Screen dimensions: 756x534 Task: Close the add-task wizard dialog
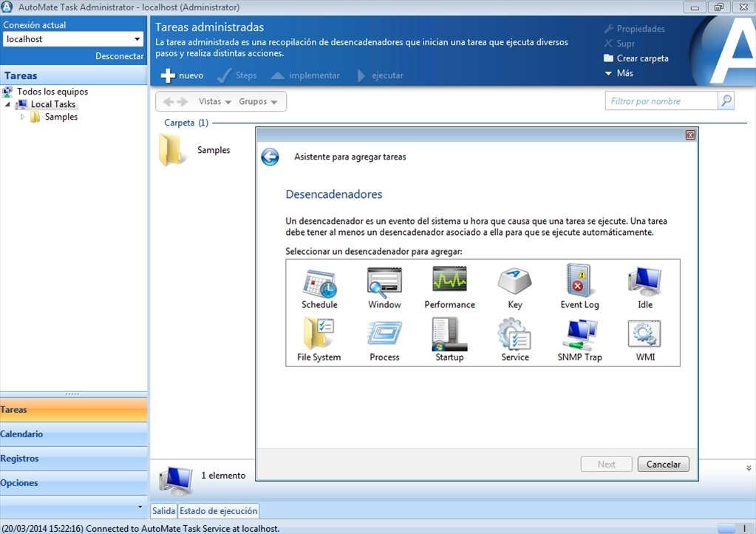coord(690,135)
